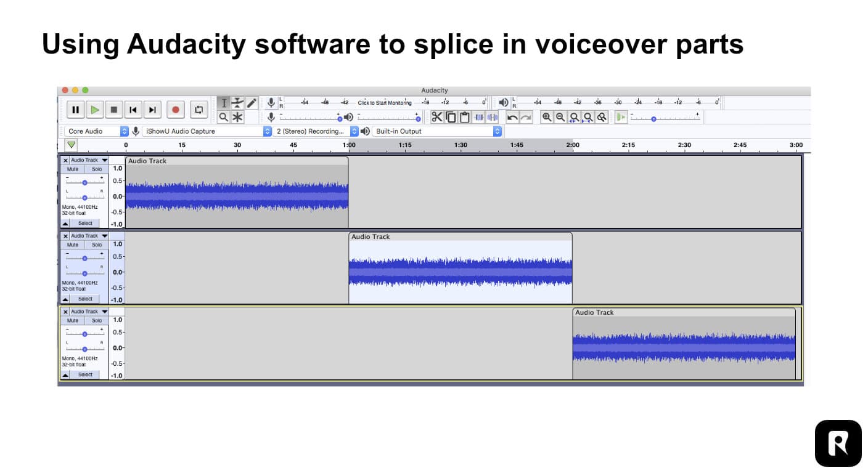
Task: Click the recording meter microphone icon
Action: coord(271,102)
